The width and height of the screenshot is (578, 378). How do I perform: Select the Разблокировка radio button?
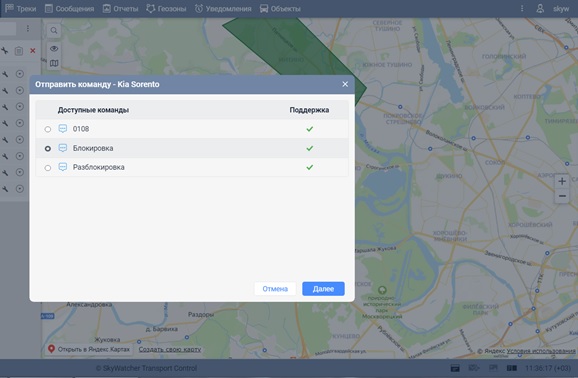pos(48,168)
